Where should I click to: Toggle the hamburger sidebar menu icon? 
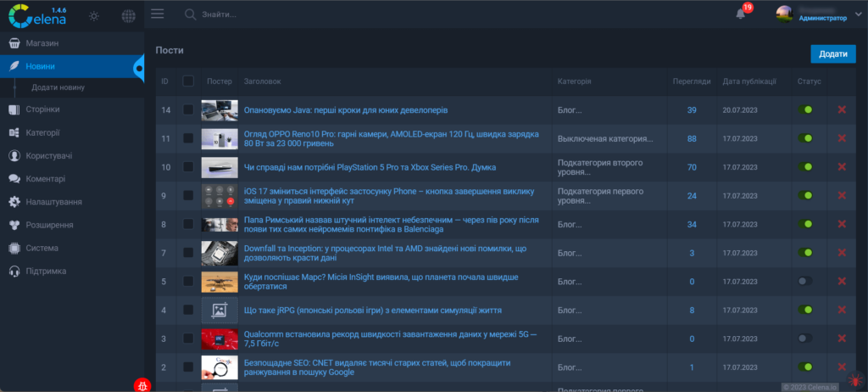(x=157, y=14)
